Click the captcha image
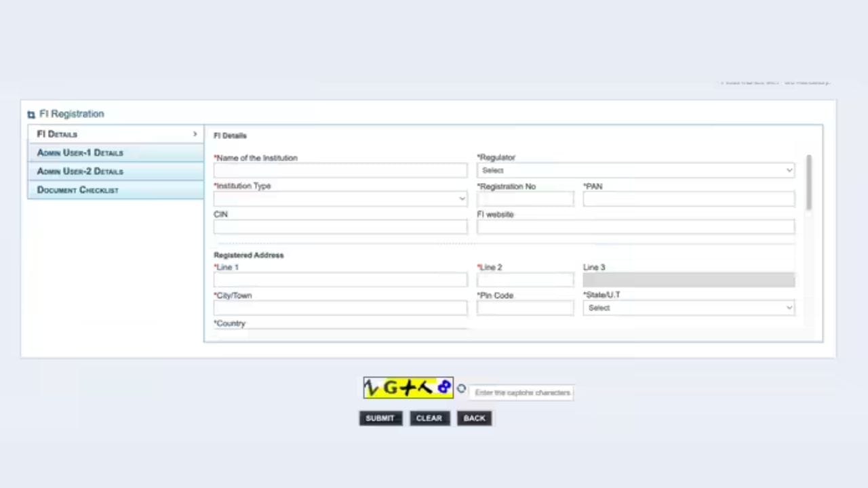Image resolution: width=868 pixels, height=488 pixels. pos(408,388)
